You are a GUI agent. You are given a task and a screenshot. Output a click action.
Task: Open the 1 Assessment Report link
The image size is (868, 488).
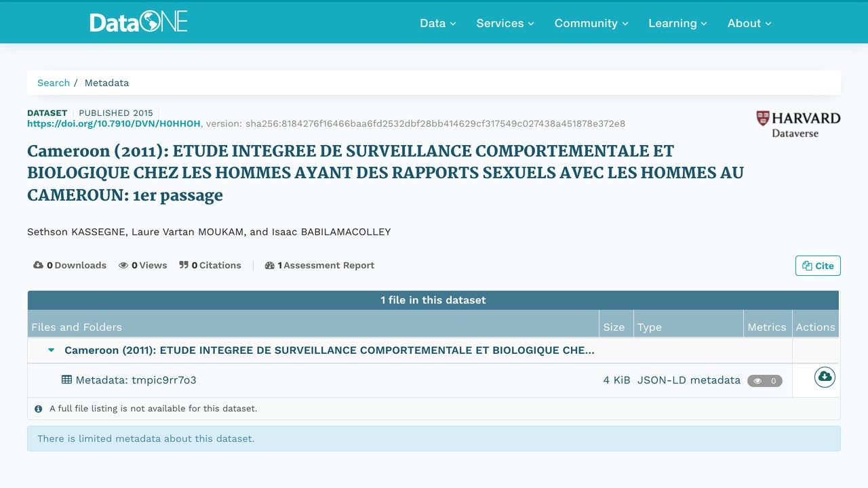pyautogui.click(x=319, y=266)
